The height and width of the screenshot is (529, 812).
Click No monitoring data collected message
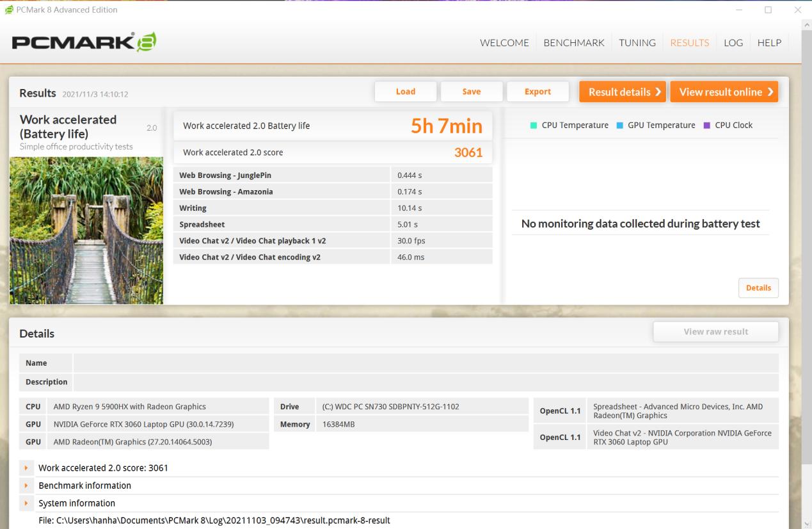[x=641, y=224]
